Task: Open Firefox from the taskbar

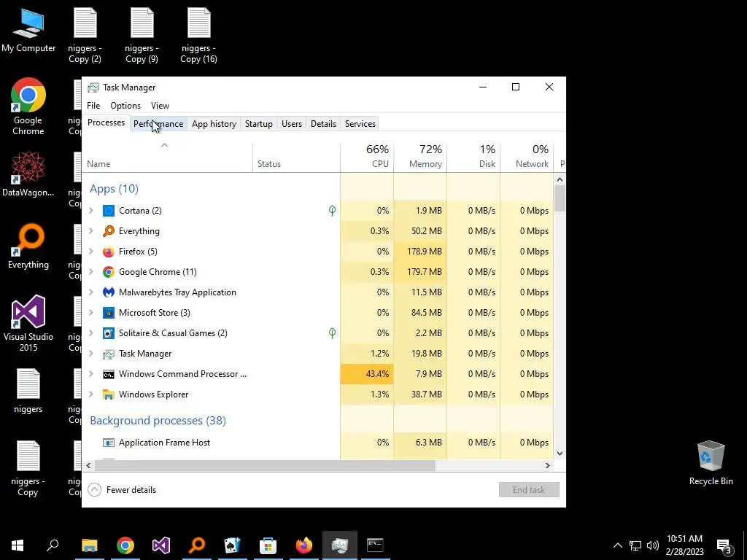Action: (x=304, y=545)
